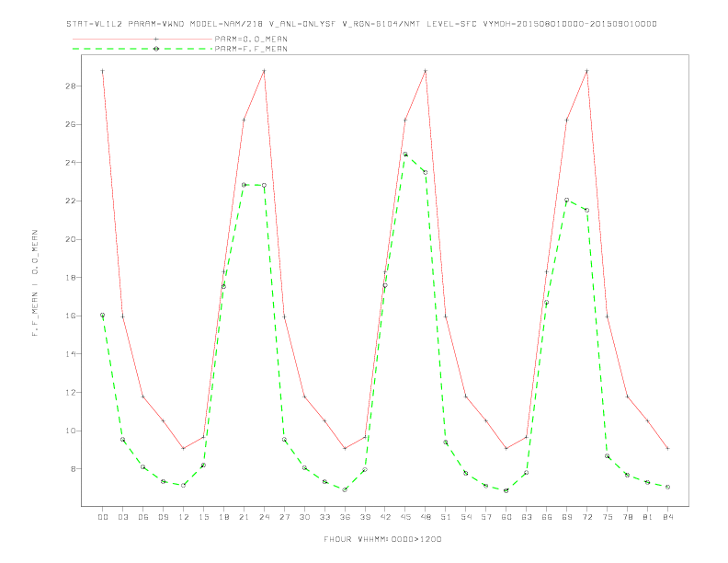Click x-axis tick label 63
The image size is (728, 563).
(x=526, y=517)
